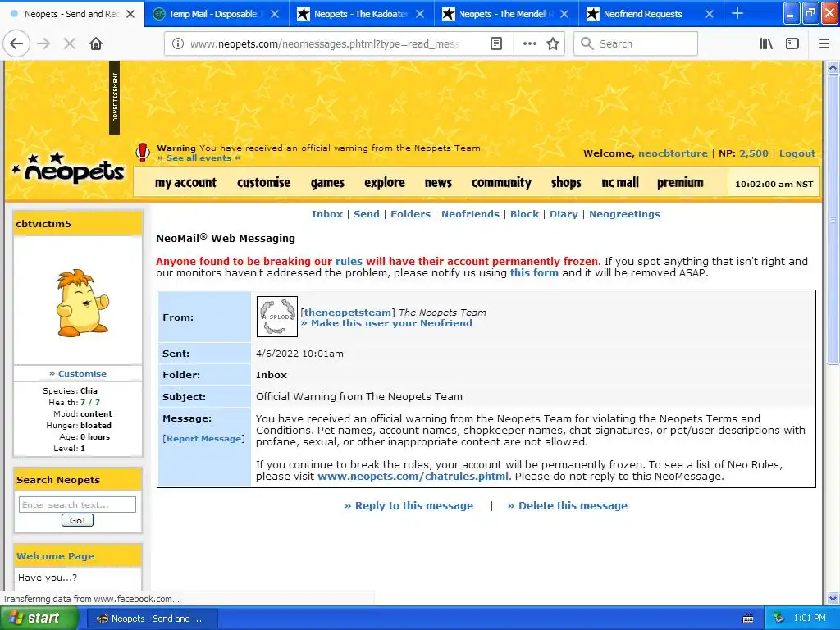The image size is (840, 630).
Task: Open the games menu
Action: (327, 183)
